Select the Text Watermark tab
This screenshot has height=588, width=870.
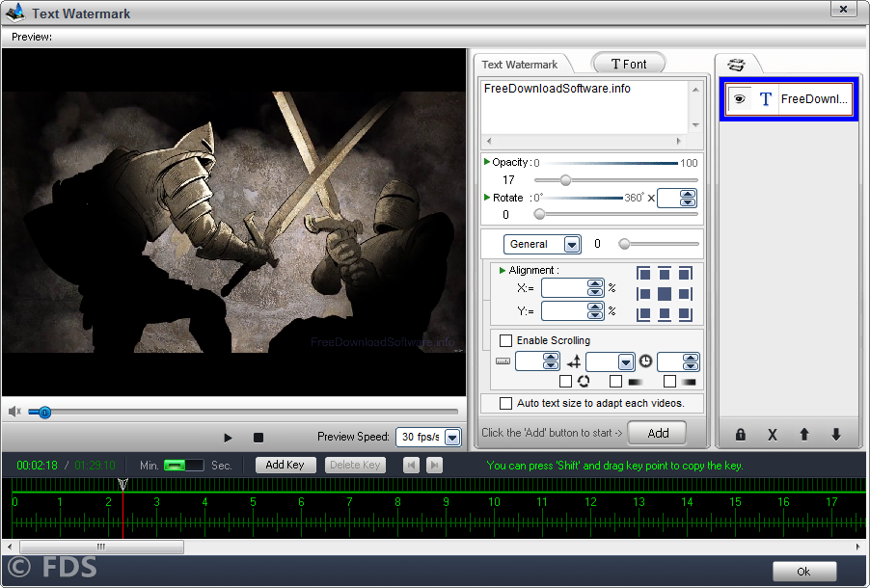pyautogui.click(x=520, y=65)
